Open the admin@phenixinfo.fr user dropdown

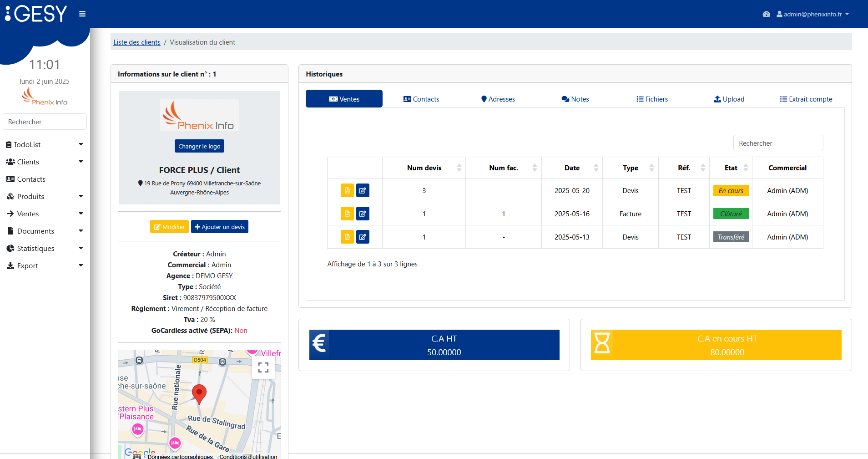click(x=812, y=14)
